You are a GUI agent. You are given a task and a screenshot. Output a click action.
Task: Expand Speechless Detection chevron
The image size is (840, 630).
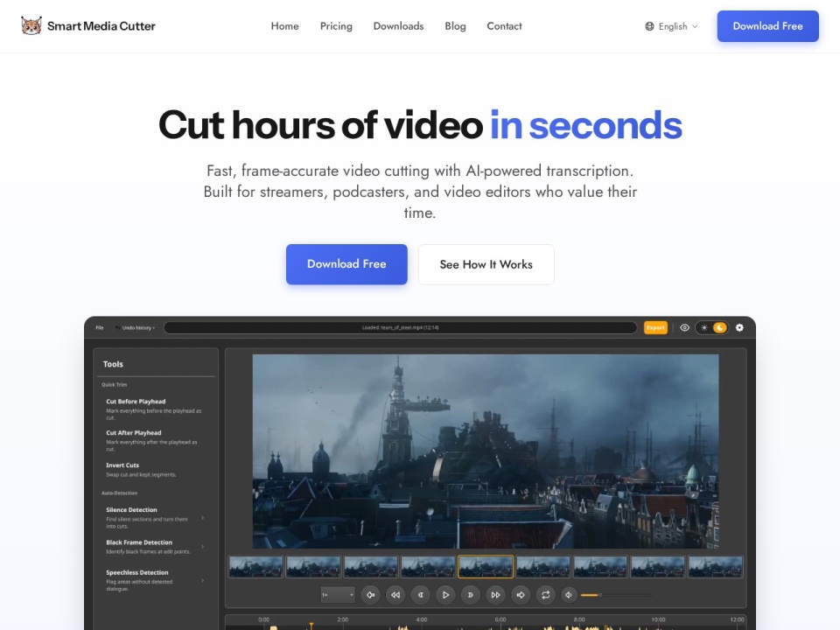(x=202, y=580)
